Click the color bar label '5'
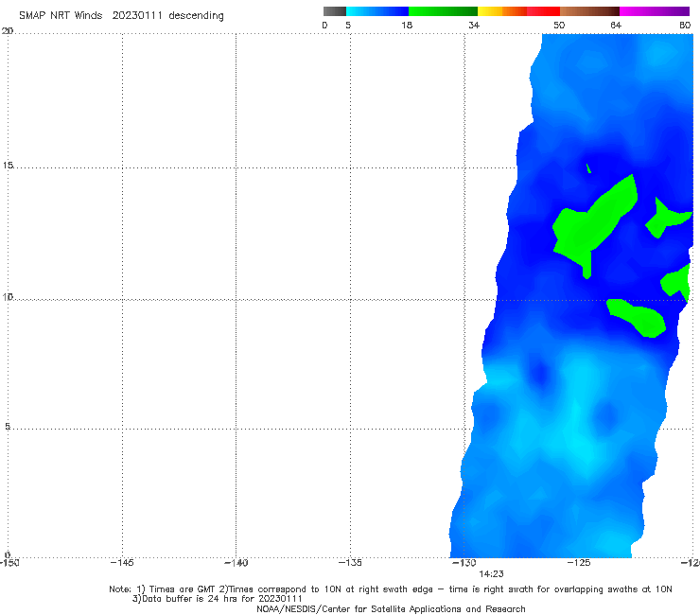 [348, 25]
